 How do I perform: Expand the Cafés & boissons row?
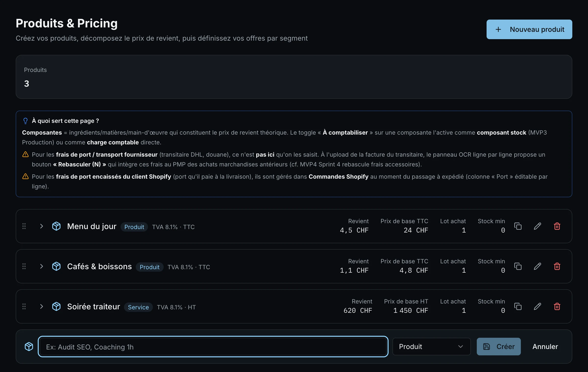click(41, 266)
